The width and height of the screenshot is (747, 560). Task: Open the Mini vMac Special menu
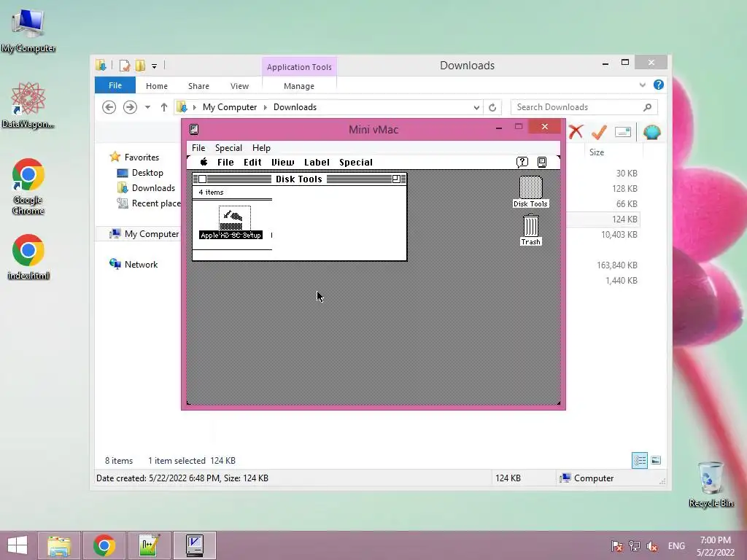point(228,147)
